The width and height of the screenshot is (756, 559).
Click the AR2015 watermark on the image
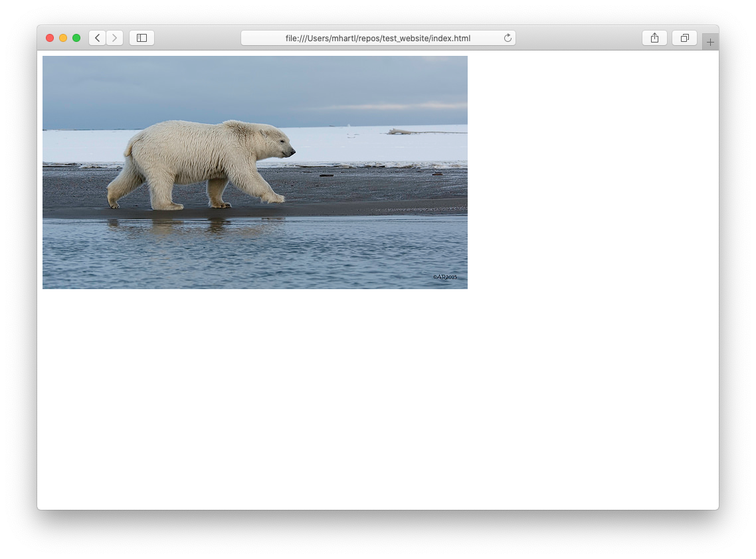pyautogui.click(x=444, y=275)
